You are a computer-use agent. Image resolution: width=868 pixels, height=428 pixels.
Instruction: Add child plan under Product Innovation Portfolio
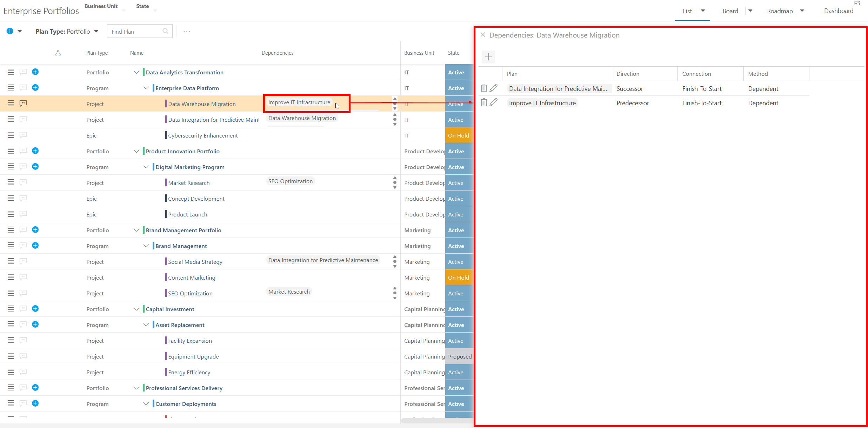[x=35, y=151]
